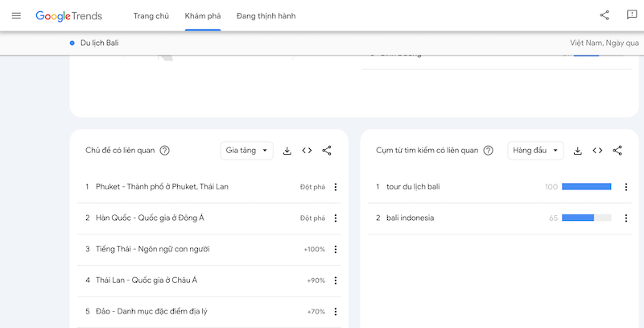This screenshot has height=328, width=644.
Task: Open more options for Thái Lan row
Action: (336, 280)
